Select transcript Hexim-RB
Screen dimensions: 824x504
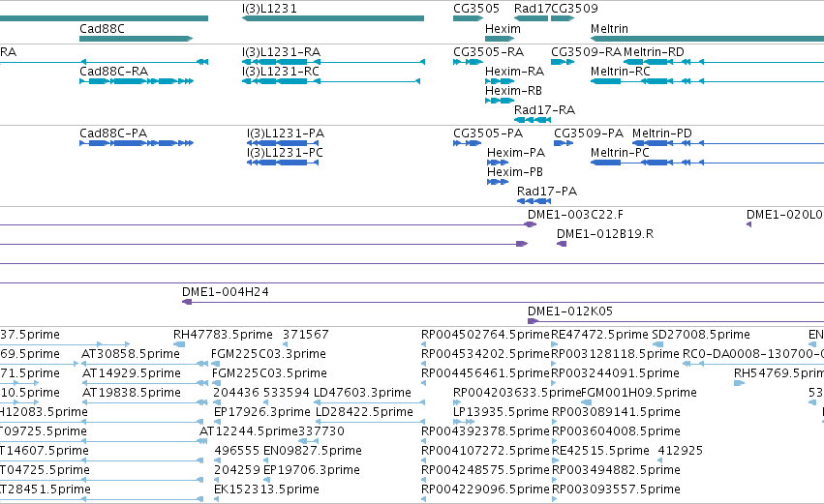pyautogui.click(x=500, y=101)
